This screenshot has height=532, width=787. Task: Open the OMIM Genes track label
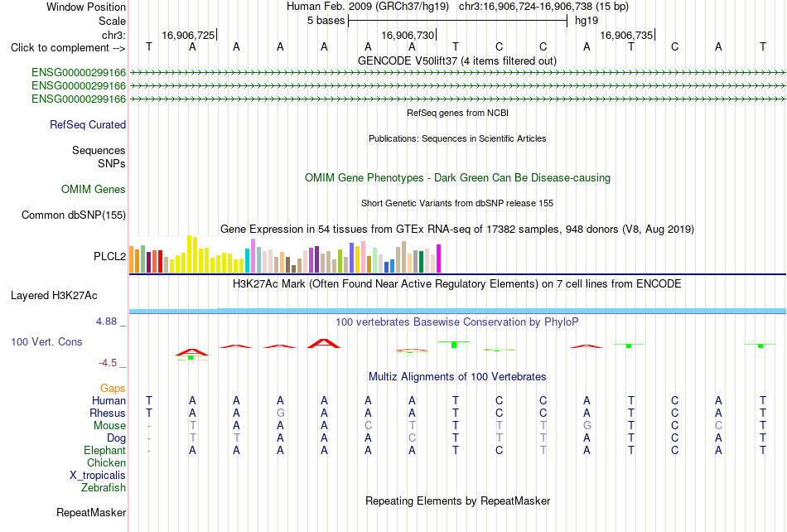click(x=93, y=189)
